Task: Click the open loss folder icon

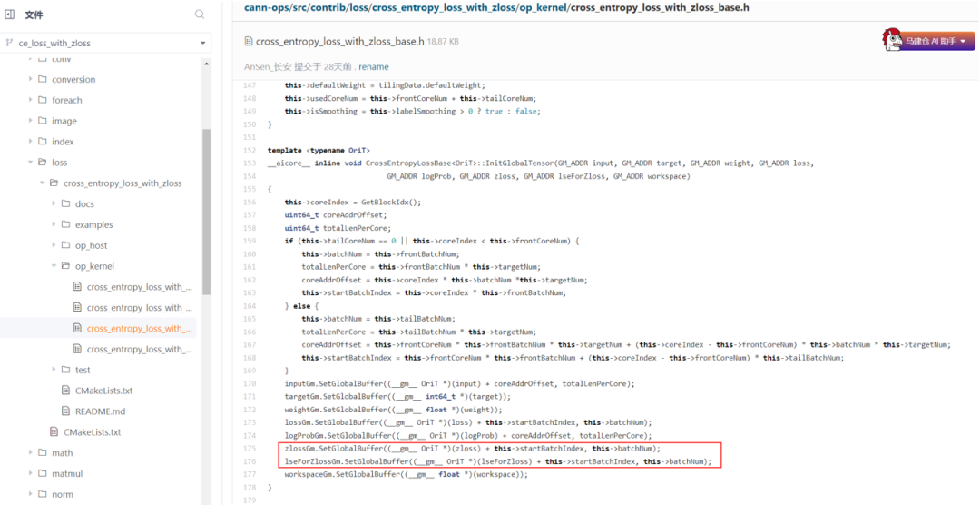Action: (x=43, y=162)
